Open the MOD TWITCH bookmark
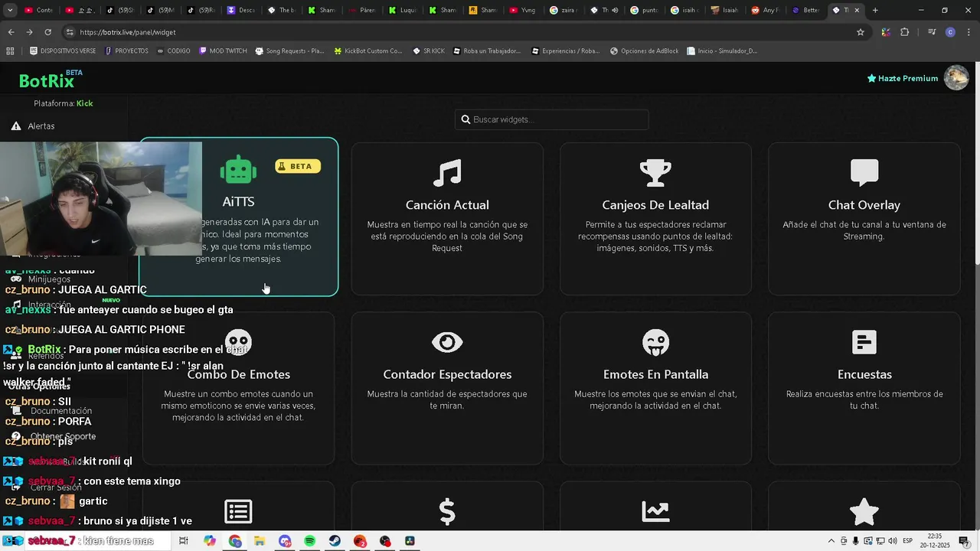 pos(223,51)
